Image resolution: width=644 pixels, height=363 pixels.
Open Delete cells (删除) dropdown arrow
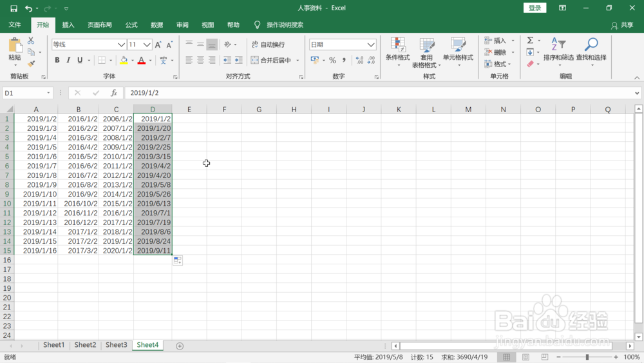(x=513, y=52)
